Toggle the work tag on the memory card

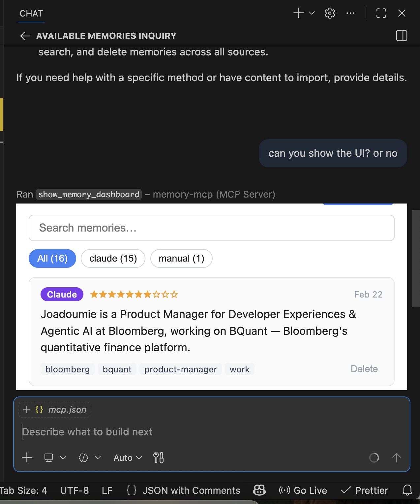[239, 369]
